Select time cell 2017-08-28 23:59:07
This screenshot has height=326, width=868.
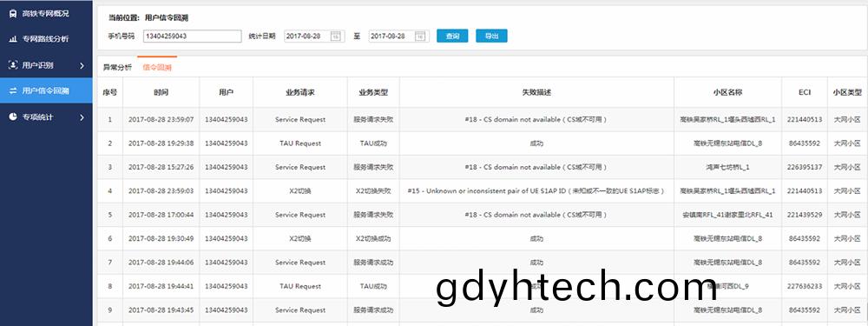pyautogui.click(x=161, y=120)
